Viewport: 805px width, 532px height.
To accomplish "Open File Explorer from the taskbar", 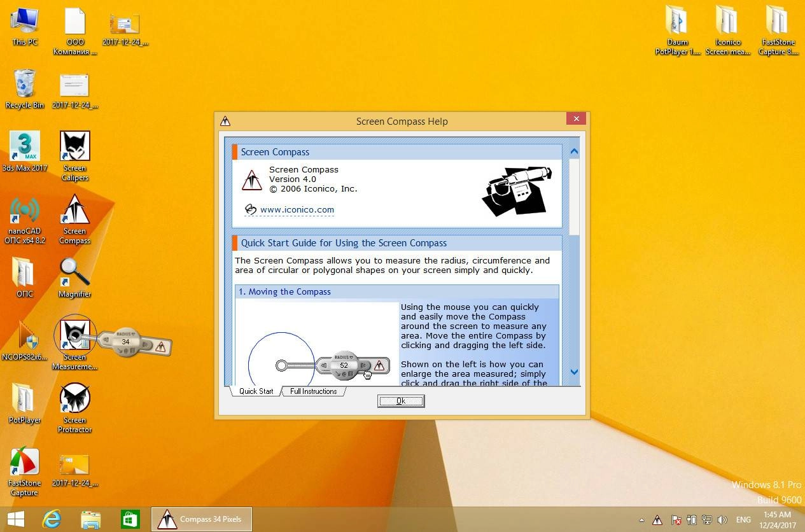I will tap(91, 519).
